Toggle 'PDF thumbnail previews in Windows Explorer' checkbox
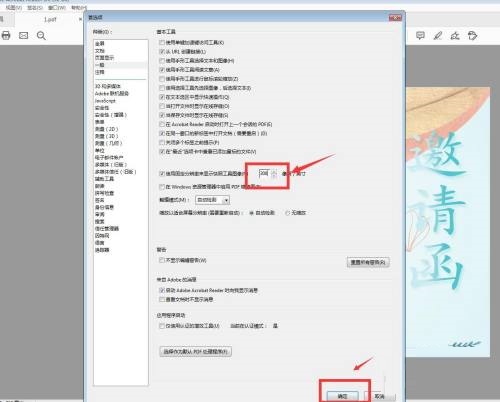This screenshot has width=500, height=402. 162,186
